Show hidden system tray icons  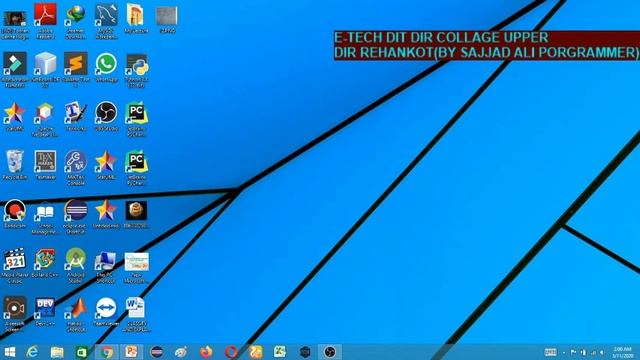point(564,353)
